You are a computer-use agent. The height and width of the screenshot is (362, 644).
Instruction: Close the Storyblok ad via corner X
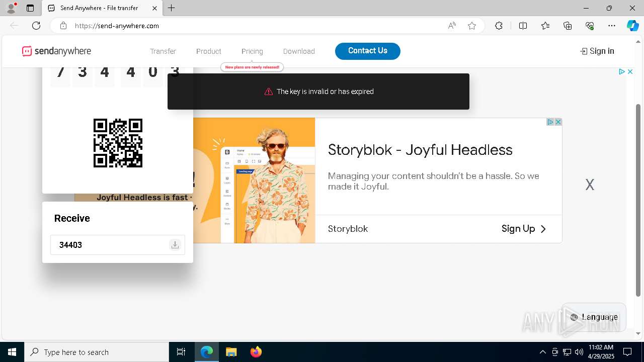point(558,122)
